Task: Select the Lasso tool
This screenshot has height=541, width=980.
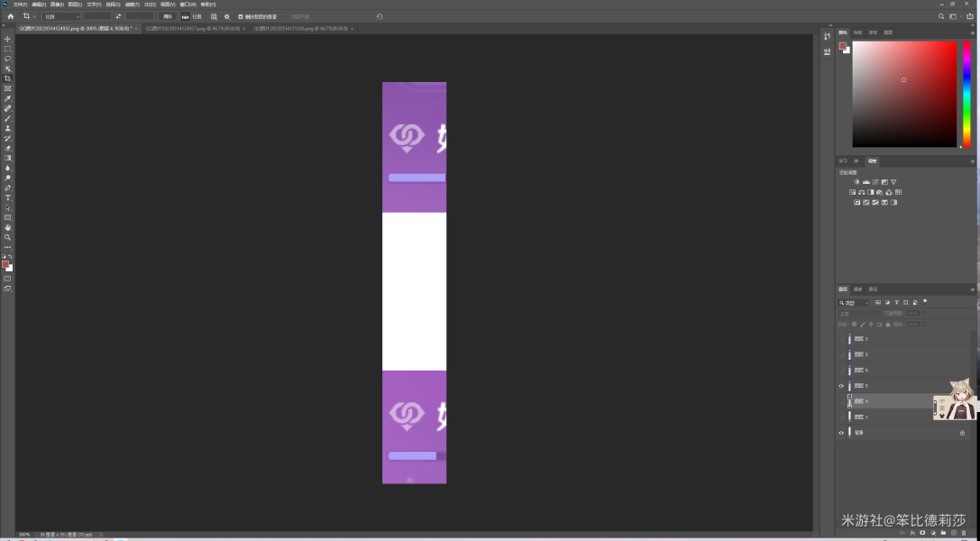Action: tap(8, 59)
